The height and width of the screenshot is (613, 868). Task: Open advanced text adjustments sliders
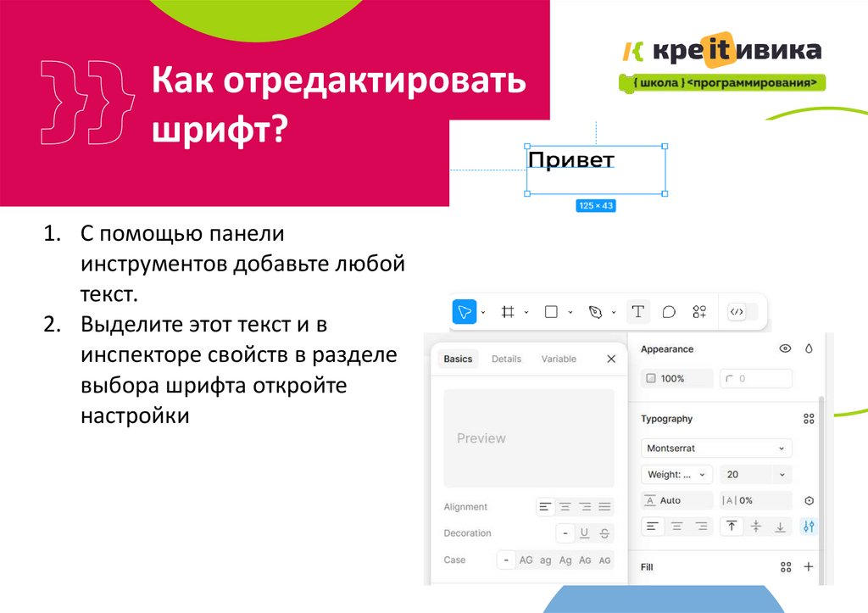[809, 526]
